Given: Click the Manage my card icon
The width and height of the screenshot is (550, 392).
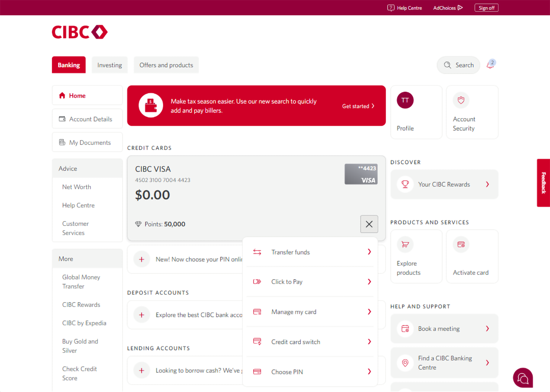Looking at the screenshot, I should click(257, 312).
